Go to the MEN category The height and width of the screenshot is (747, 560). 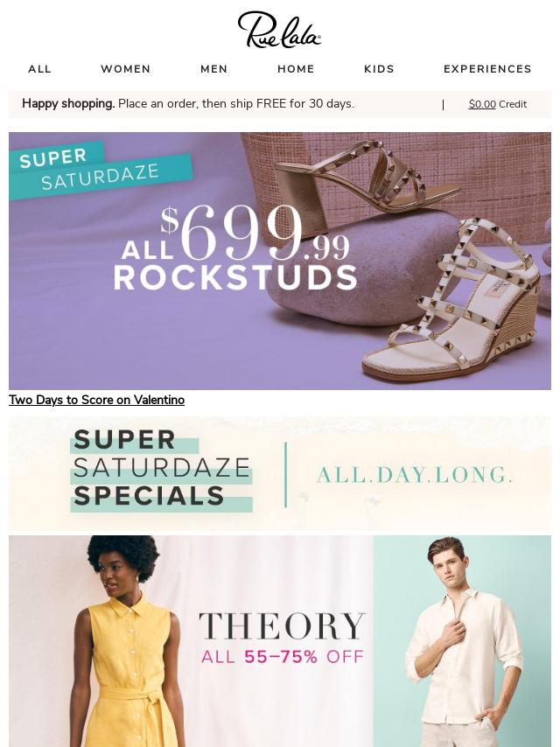tap(214, 69)
